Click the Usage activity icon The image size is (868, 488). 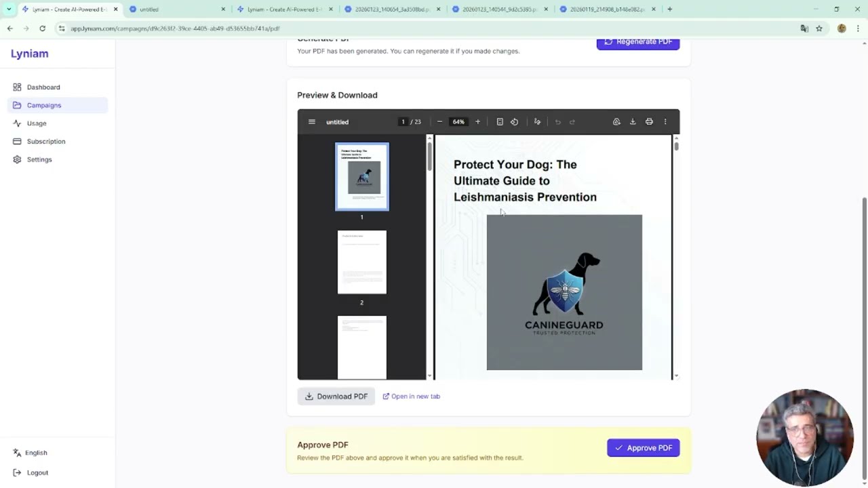click(17, 123)
